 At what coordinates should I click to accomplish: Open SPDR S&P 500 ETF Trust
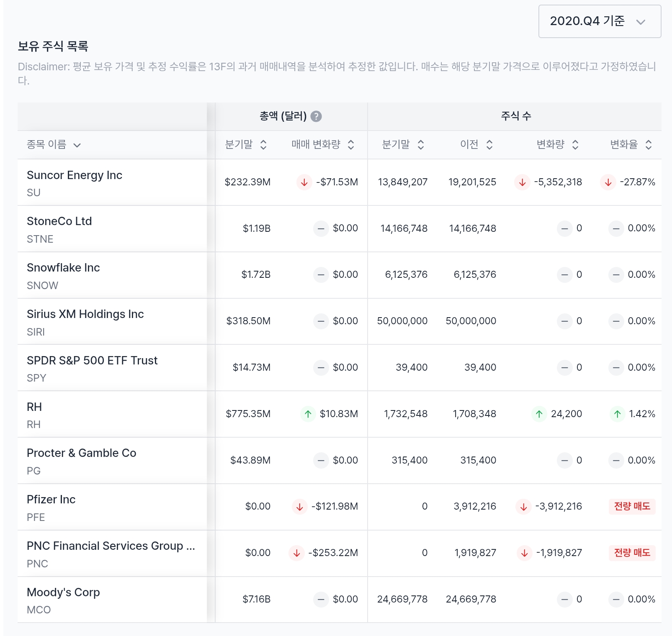point(92,361)
